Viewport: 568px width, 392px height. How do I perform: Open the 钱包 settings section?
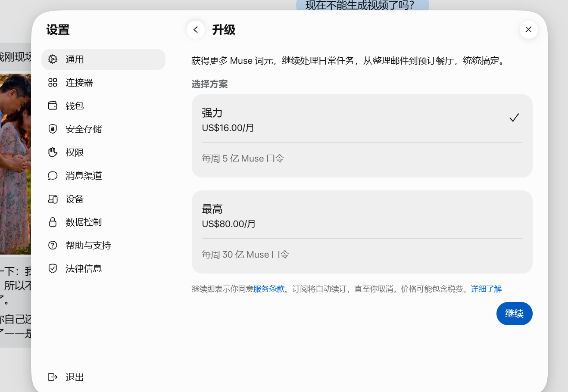103,106
